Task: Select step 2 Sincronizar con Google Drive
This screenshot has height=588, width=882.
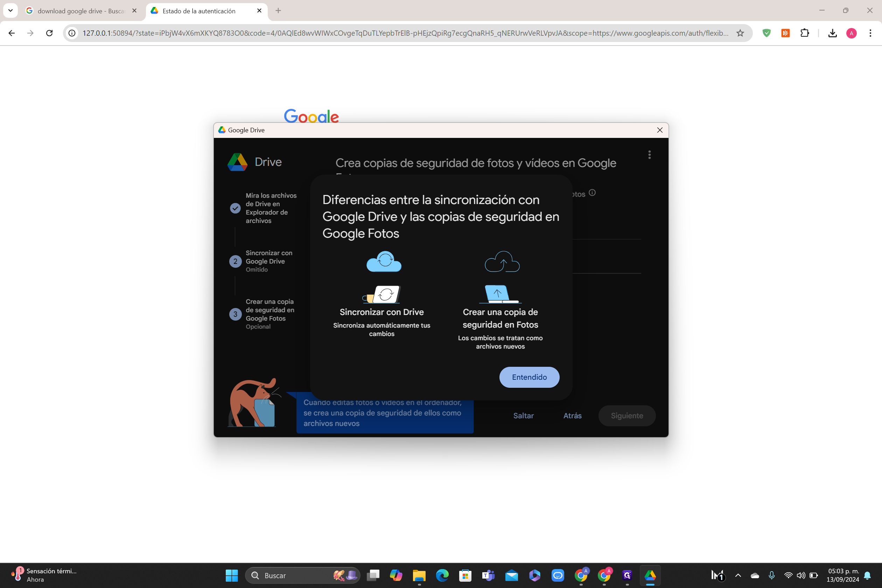Action: click(262, 261)
